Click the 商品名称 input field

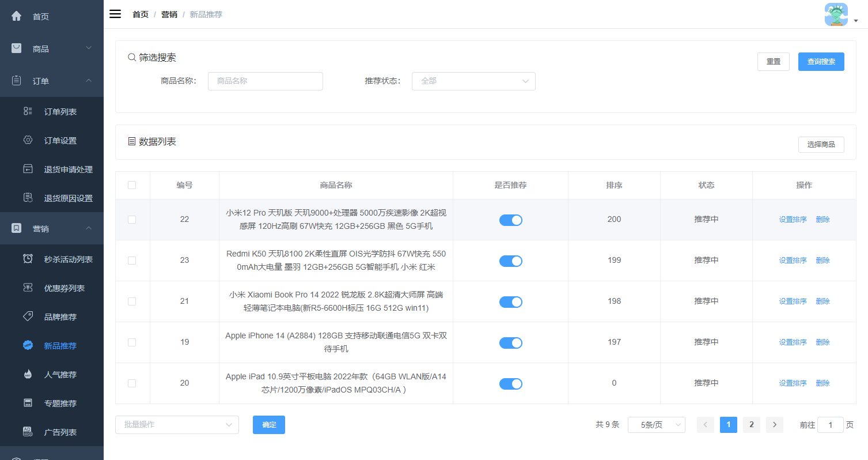pyautogui.click(x=266, y=81)
